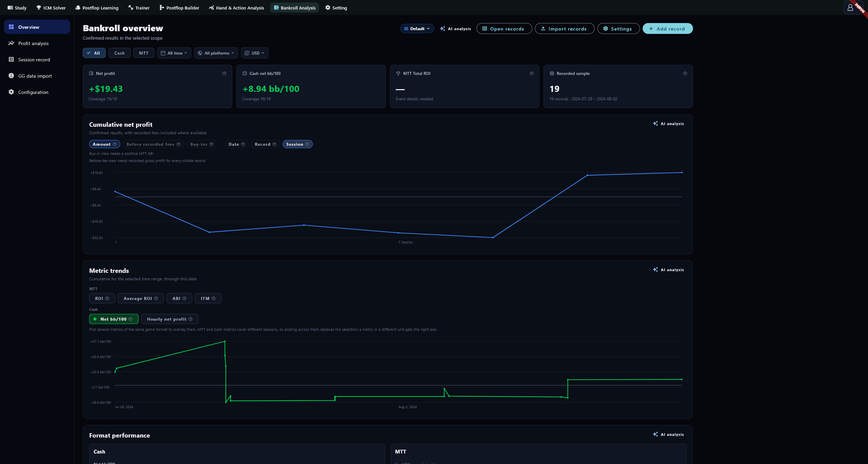Expand the All time date range dropdown
868x464 pixels.
[174, 53]
